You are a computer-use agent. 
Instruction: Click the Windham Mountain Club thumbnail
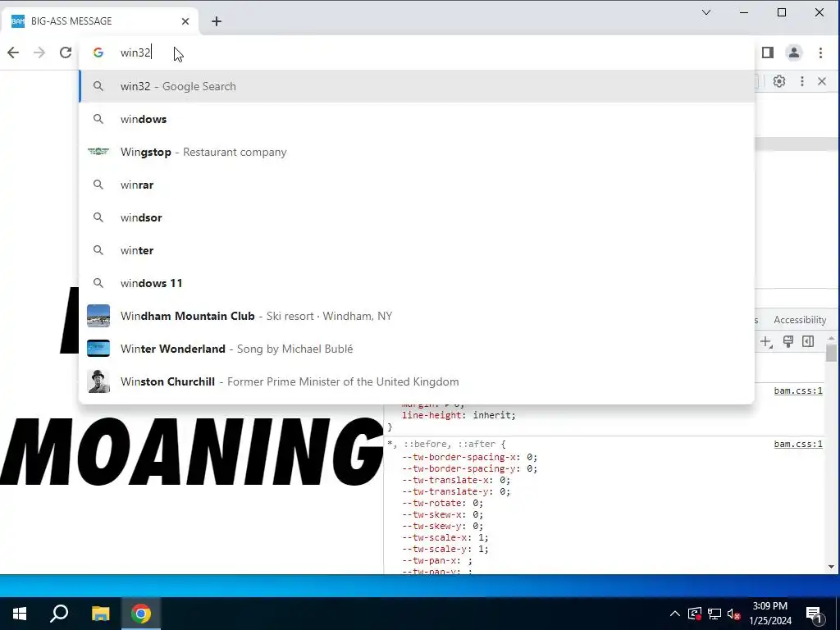pyautogui.click(x=98, y=316)
